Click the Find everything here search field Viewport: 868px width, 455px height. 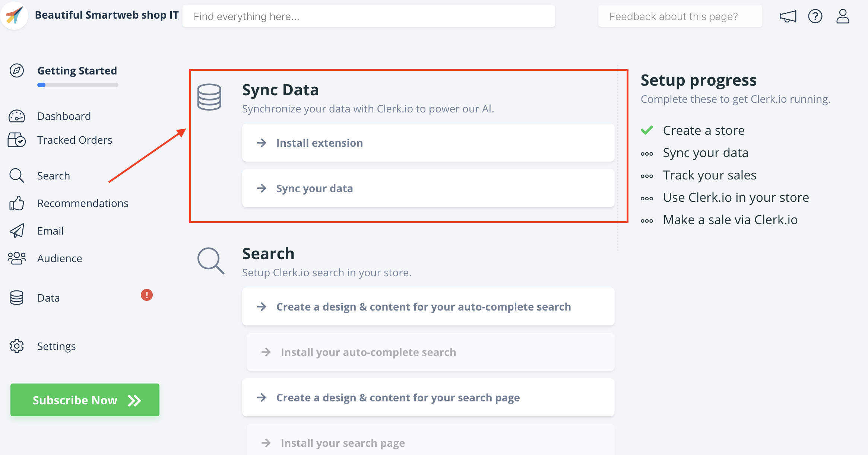369,16
